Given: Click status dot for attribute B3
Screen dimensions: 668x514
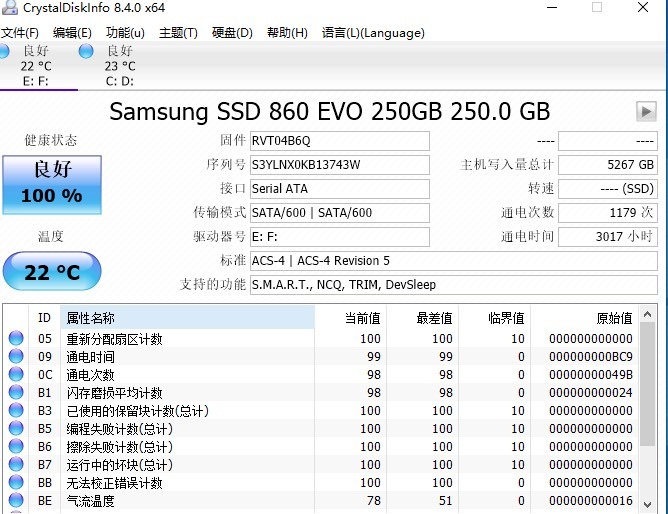Looking at the screenshot, I should (16, 410).
